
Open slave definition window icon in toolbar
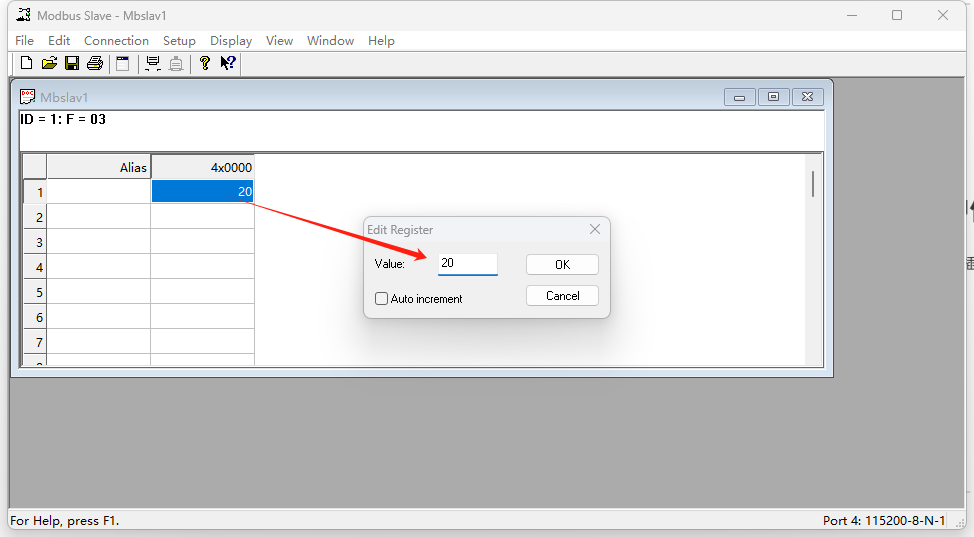[x=123, y=63]
